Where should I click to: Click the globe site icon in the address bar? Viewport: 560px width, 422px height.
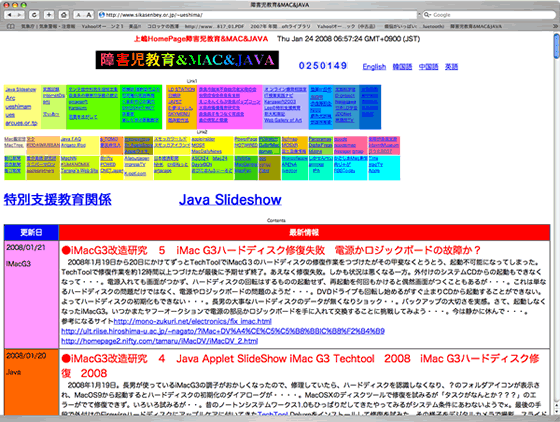[x=101, y=15]
